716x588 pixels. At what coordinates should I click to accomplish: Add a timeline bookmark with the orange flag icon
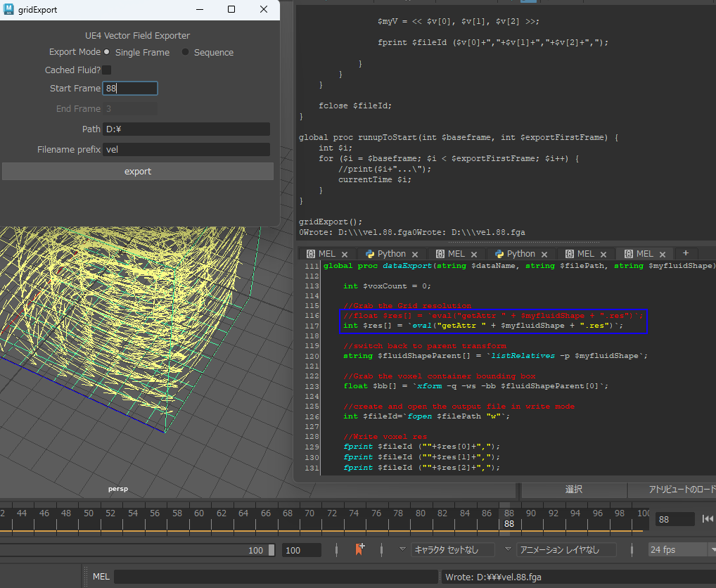[x=359, y=549]
